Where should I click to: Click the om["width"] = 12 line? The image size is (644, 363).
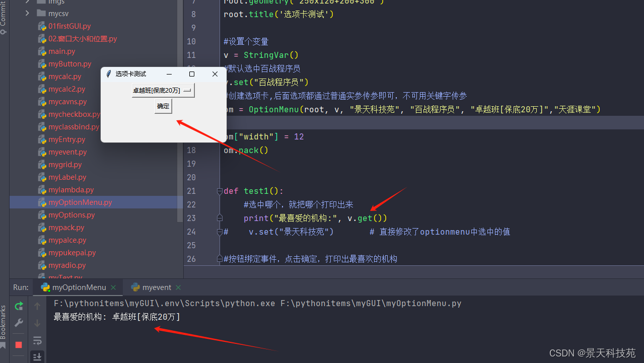[264, 136]
